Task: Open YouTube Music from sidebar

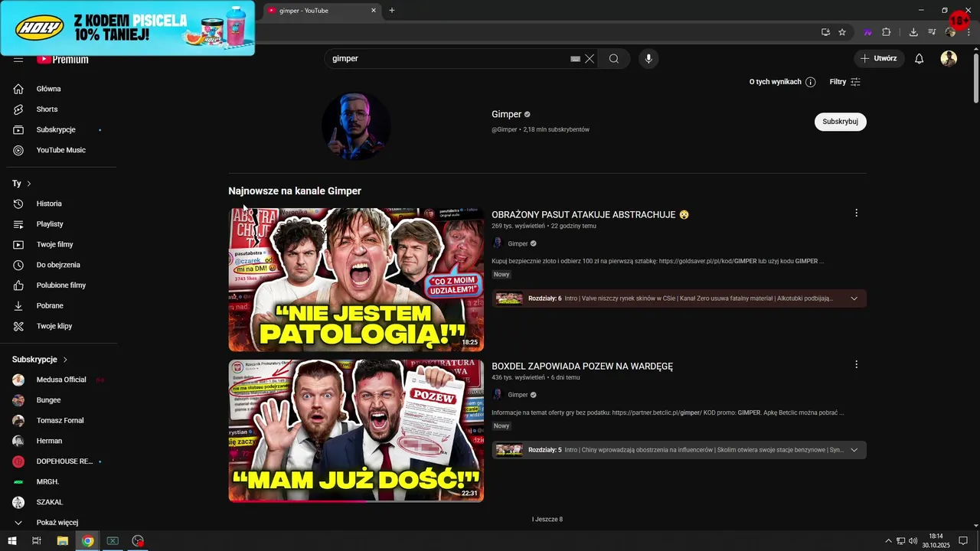Action: 61,150
